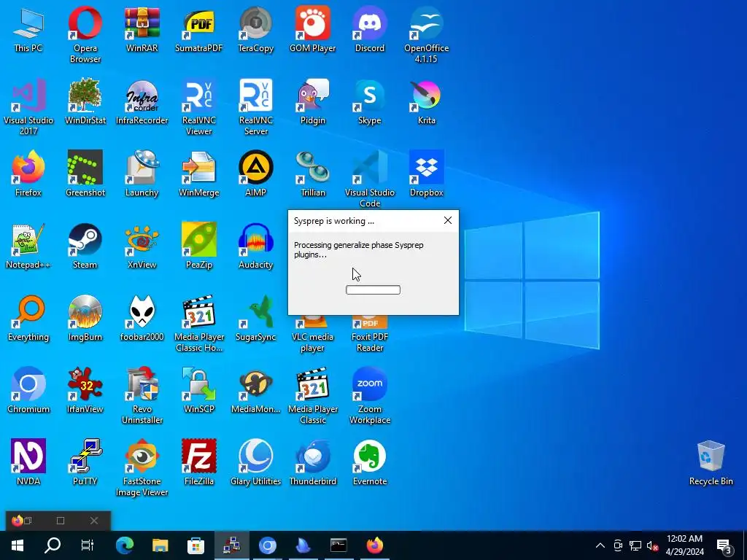
Task: Click the Sysprep progress bar
Action: [373, 290]
